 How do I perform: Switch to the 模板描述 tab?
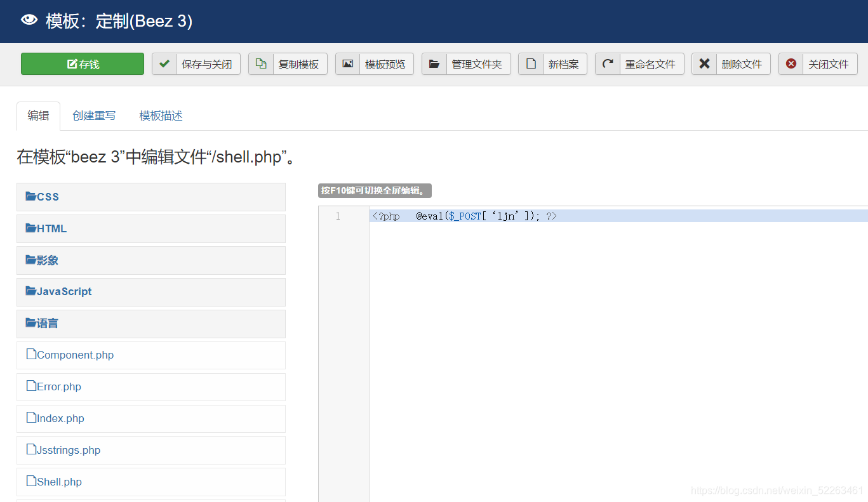tap(161, 116)
